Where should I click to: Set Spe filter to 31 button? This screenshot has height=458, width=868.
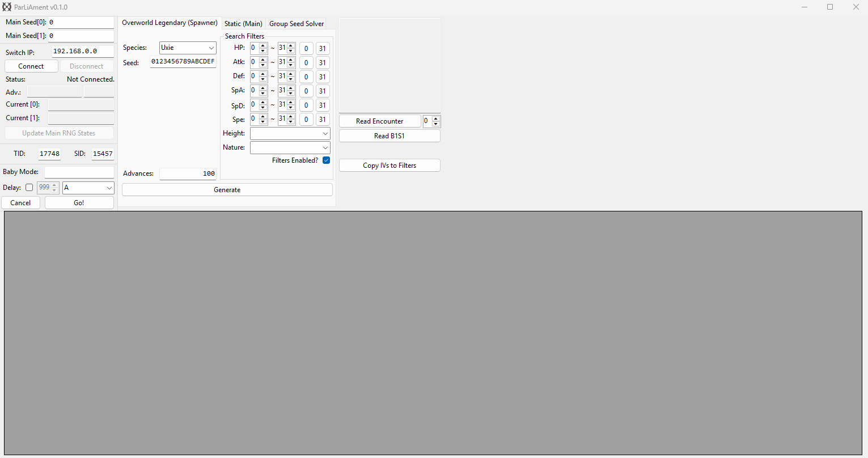tap(323, 120)
